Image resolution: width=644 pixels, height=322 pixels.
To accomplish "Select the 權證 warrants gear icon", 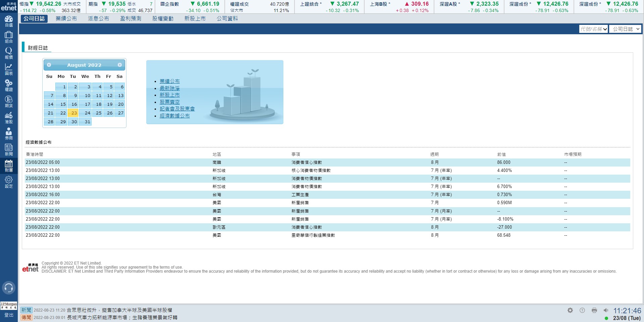I will [x=9, y=85].
